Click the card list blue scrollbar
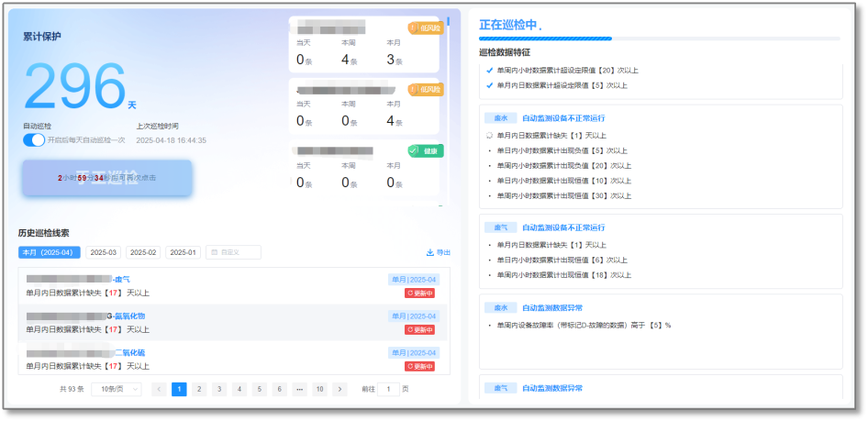 click(448, 21)
